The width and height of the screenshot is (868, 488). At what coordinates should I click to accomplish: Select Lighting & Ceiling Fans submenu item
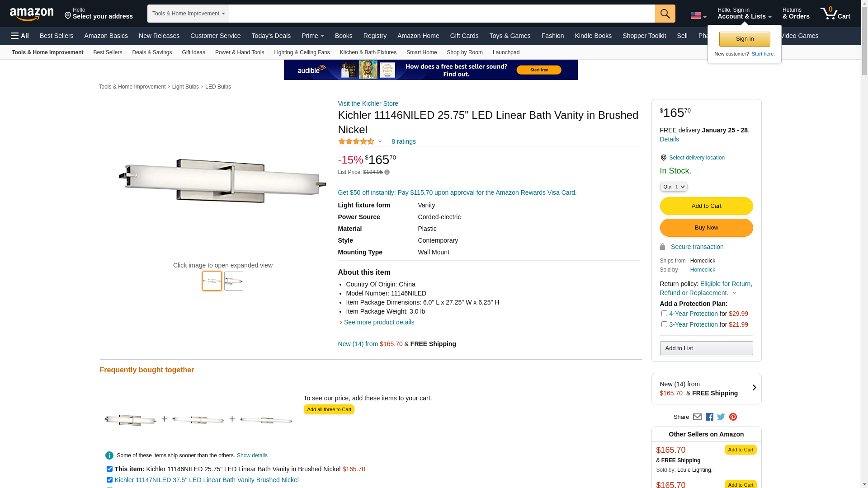click(302, 52)
